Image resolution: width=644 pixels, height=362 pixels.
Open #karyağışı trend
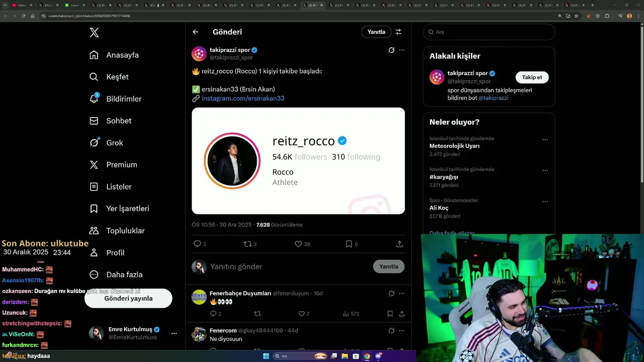[x=444, y=177]
